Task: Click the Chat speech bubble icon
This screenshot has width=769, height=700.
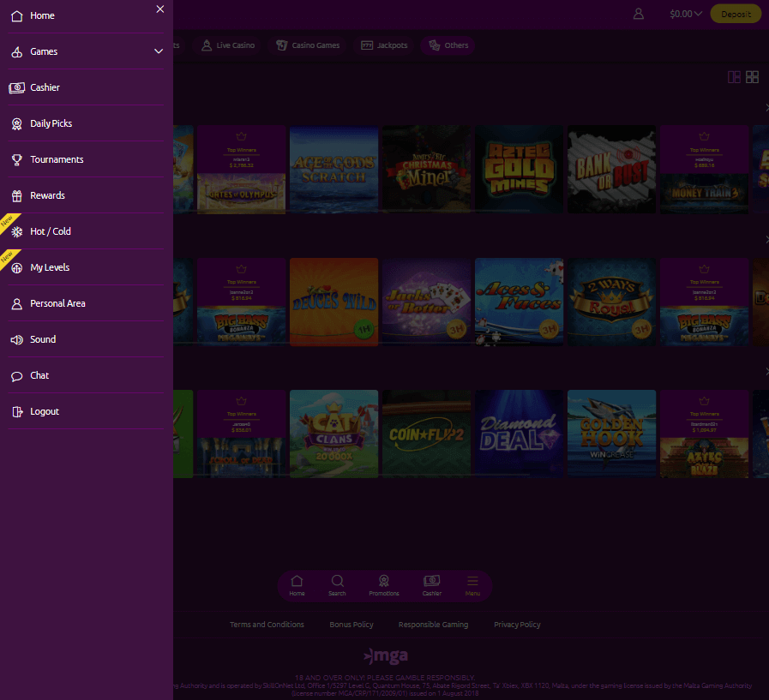Action: pos(16,376)
